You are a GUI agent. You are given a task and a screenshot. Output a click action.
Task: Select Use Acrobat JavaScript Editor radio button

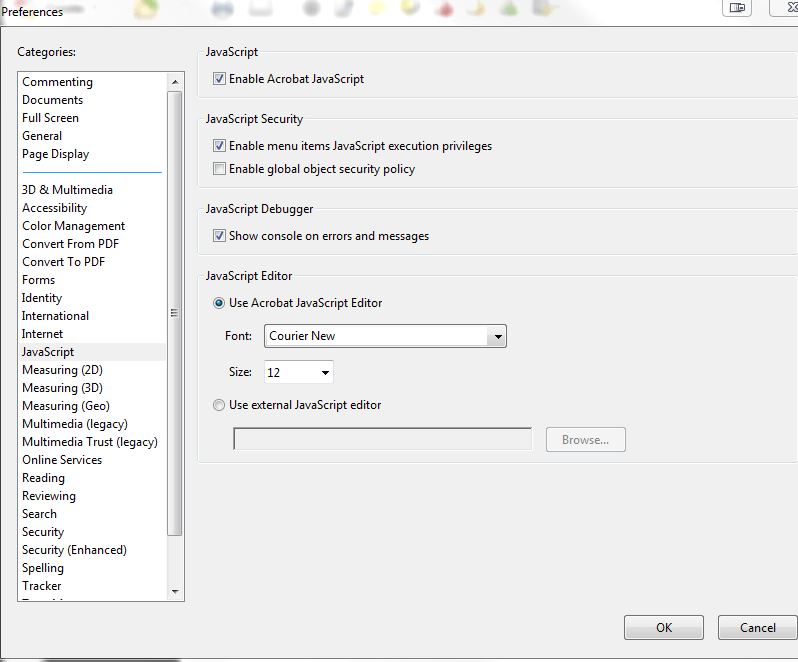(x=219, y=303)
